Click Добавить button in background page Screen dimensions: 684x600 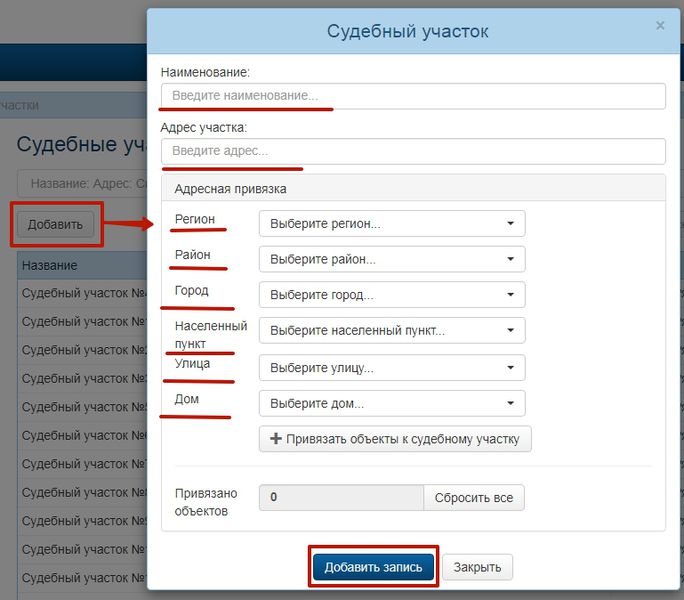click(x=55, y=224)
